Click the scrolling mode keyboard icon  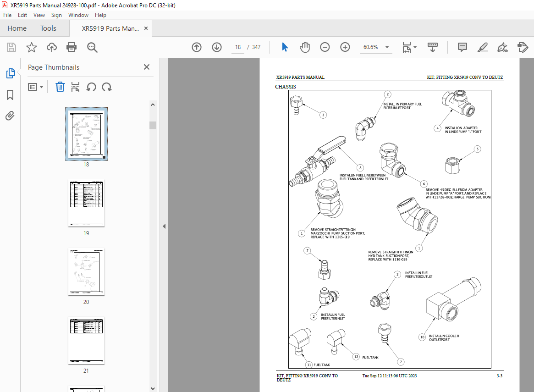point(433,47)
